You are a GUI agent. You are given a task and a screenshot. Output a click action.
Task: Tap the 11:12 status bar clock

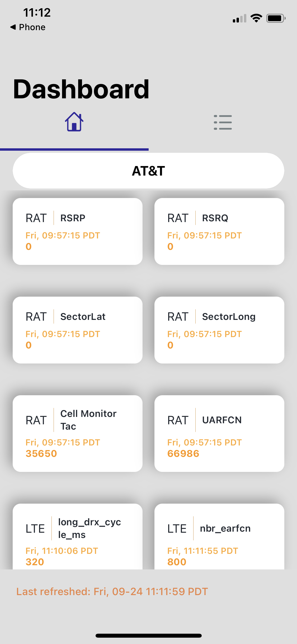[37, 12]
